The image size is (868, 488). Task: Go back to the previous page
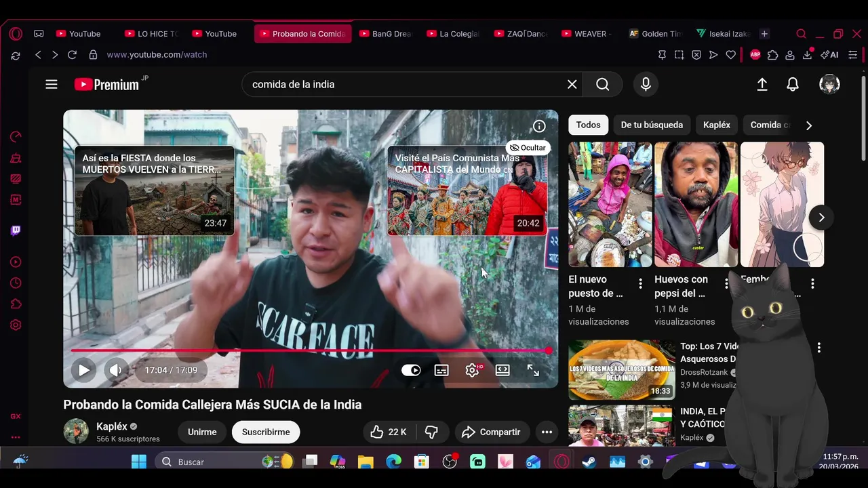coord(38,55)
